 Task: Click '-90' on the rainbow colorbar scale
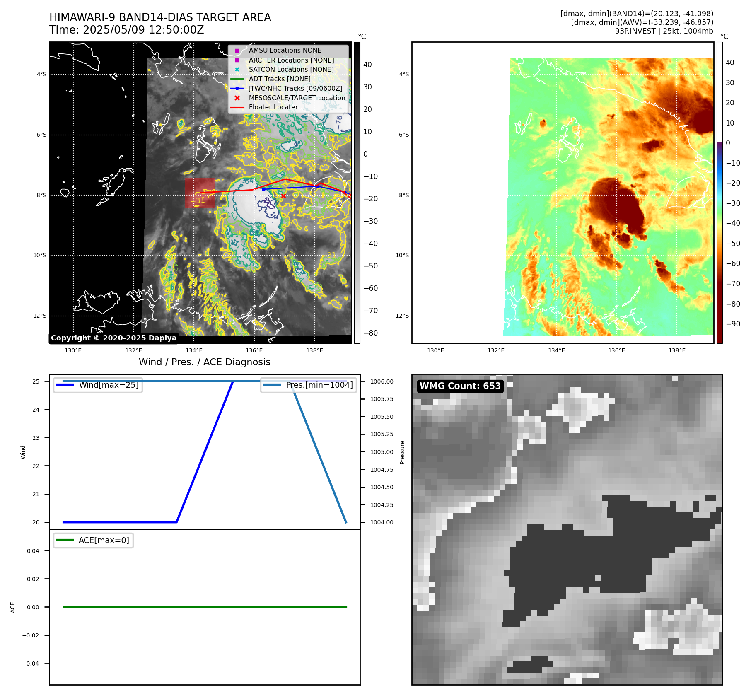tap(733, 324)
